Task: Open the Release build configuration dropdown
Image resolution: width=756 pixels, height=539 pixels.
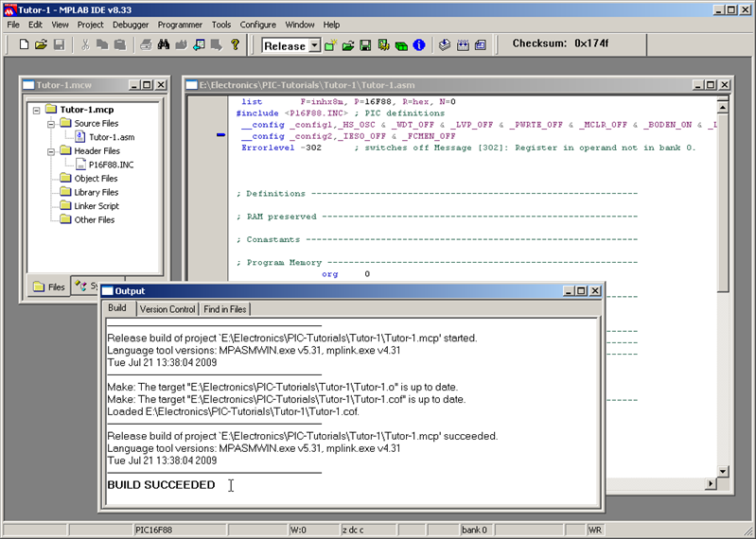Action: tap(314, 45)
